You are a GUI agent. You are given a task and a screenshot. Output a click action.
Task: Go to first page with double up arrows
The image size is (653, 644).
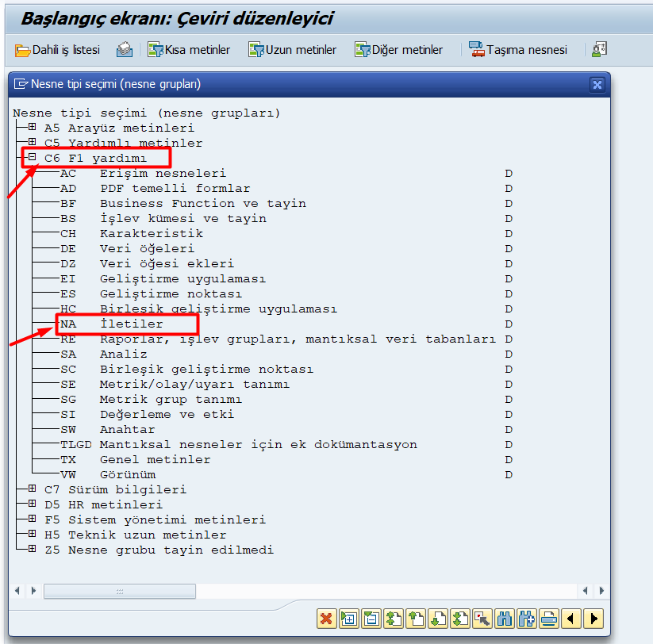(x=394, y=619)
